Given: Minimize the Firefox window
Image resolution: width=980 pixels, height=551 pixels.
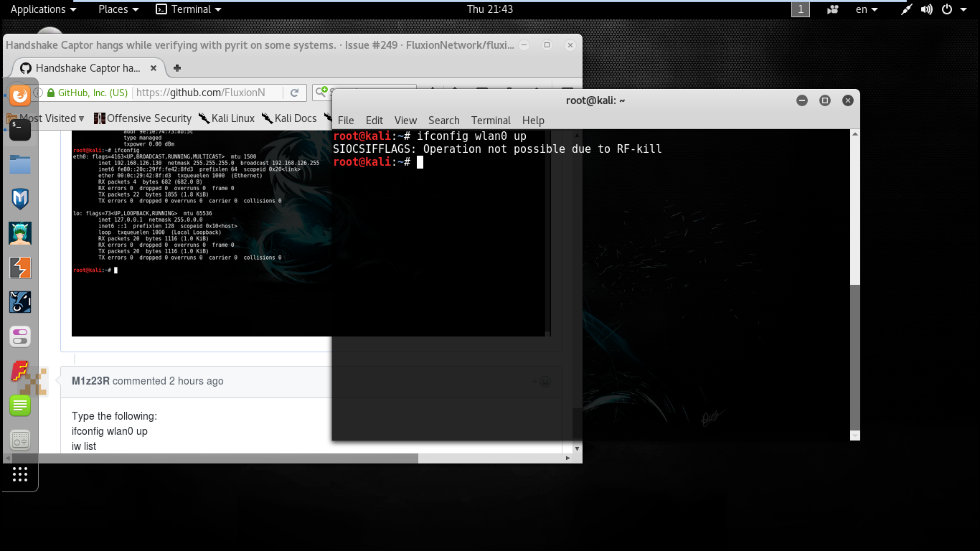Looking at the screenshot, I should tap(524, 44).
